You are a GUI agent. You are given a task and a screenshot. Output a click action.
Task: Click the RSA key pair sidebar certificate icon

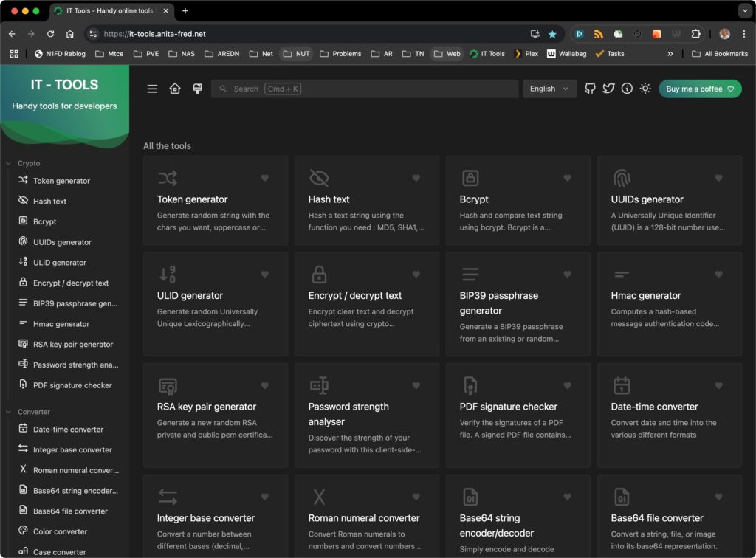pyautogui.click(x=23, y=343)
